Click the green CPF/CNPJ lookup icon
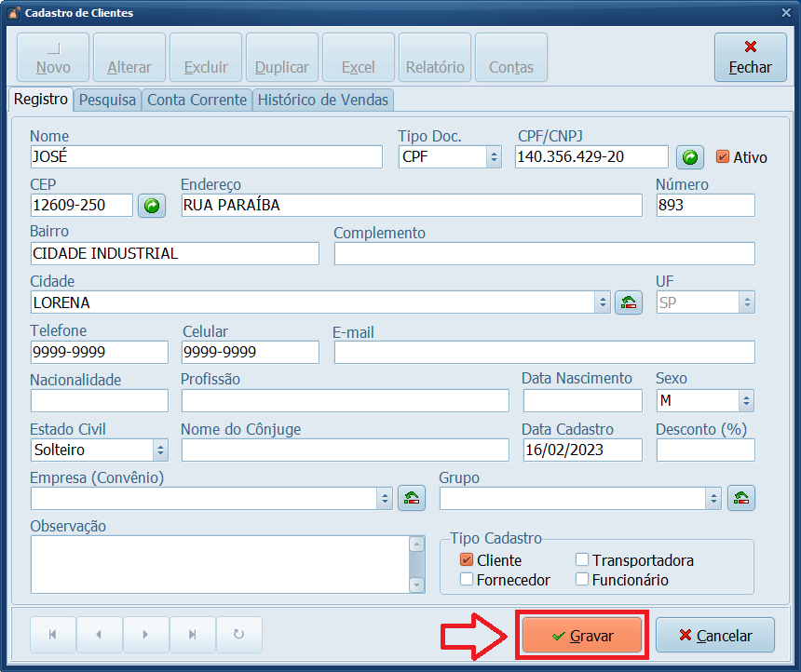Screen dimensions: 801x672 point(689,157)
